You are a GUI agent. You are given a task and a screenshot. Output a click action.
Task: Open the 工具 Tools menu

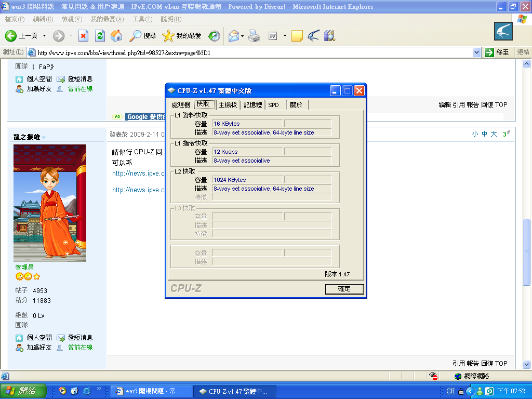142,19
